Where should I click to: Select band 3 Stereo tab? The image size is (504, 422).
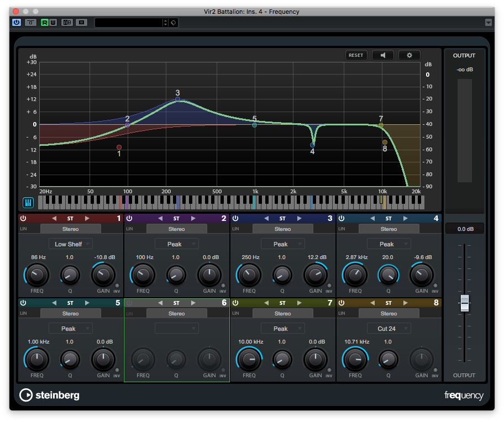tap(283, 229)
